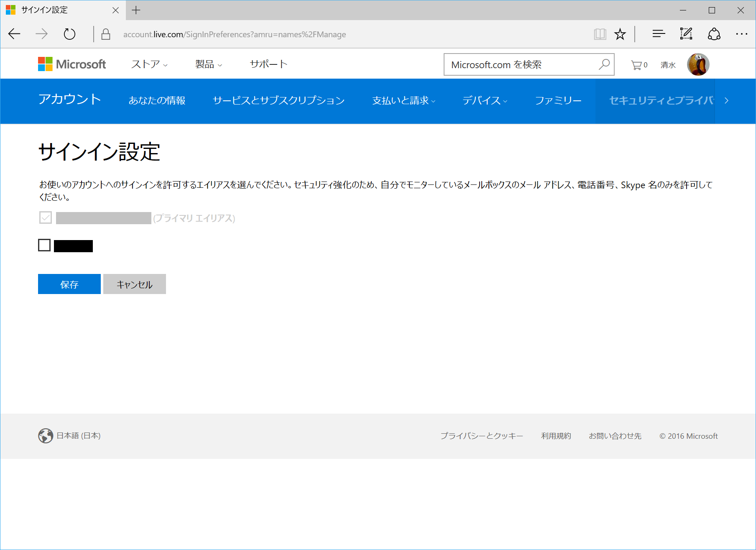Add this page to favorites star
Image resolution: width=756 pixels, height=550 pixels.
(620, 34)
